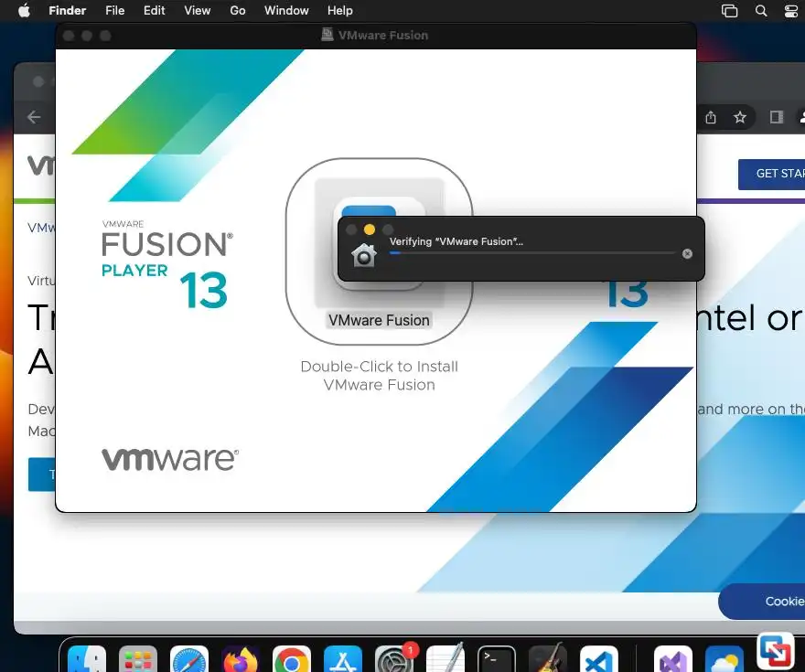Image resolution: width=805 pixels, height=672 pixels.
Task: Minimize the Verifying dialog with yellow button
Action: [370, 229]
